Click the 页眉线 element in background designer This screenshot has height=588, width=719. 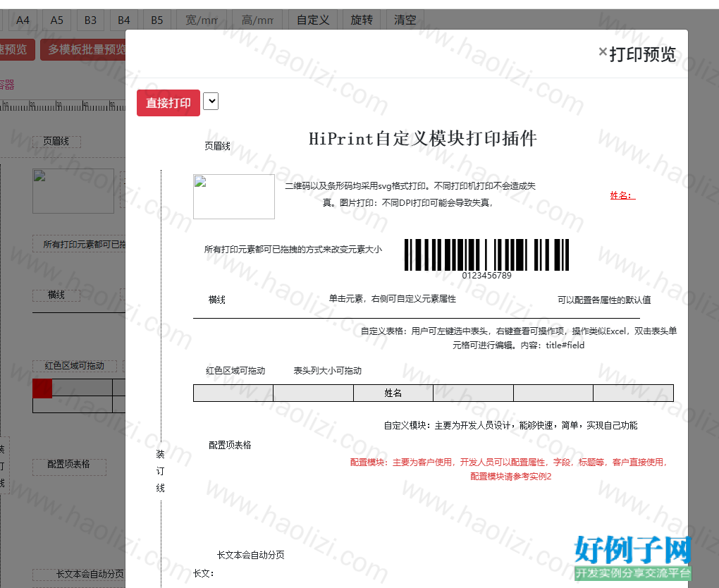tap(56, 141)
